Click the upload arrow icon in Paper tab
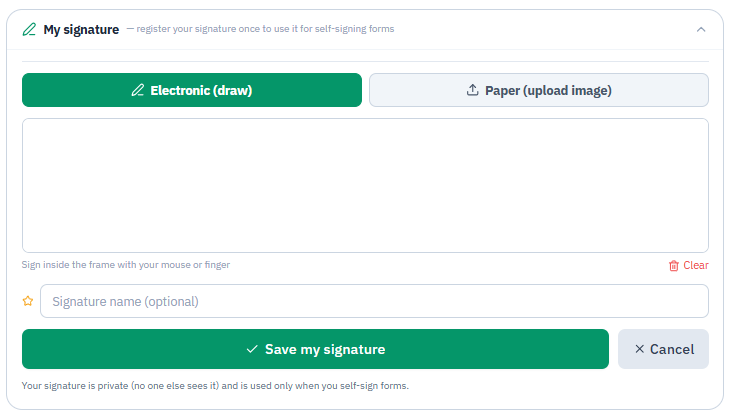This screenshot has width=734, height=416. pyautogui.click(x=472, y=90)
